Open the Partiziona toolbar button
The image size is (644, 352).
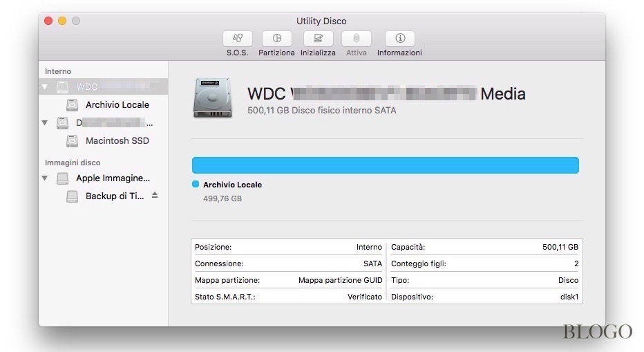277,39
